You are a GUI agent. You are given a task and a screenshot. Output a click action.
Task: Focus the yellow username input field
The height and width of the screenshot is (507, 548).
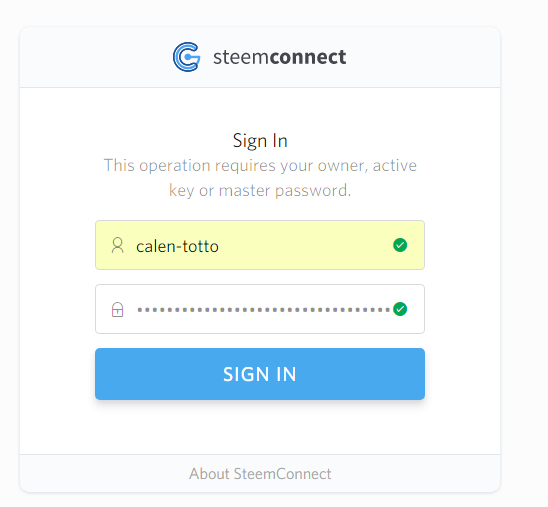(x=260, y=245)
